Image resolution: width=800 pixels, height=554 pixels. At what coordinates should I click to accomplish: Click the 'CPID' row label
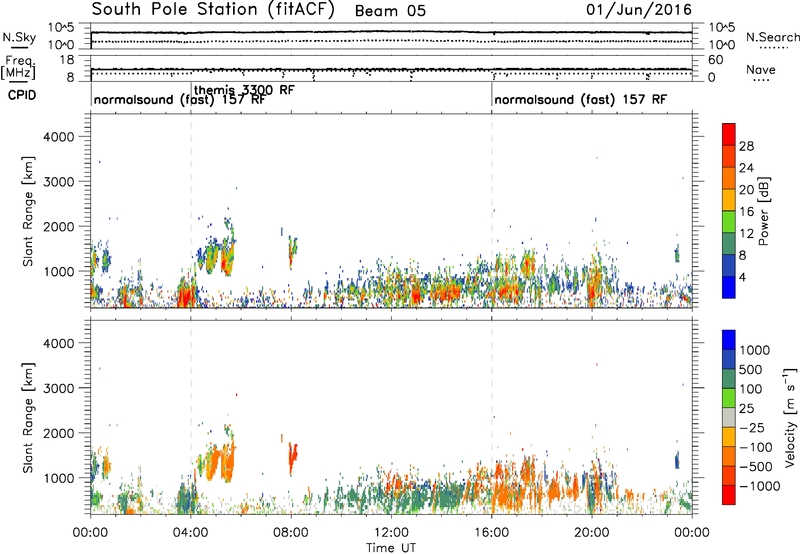click(22, 95)
